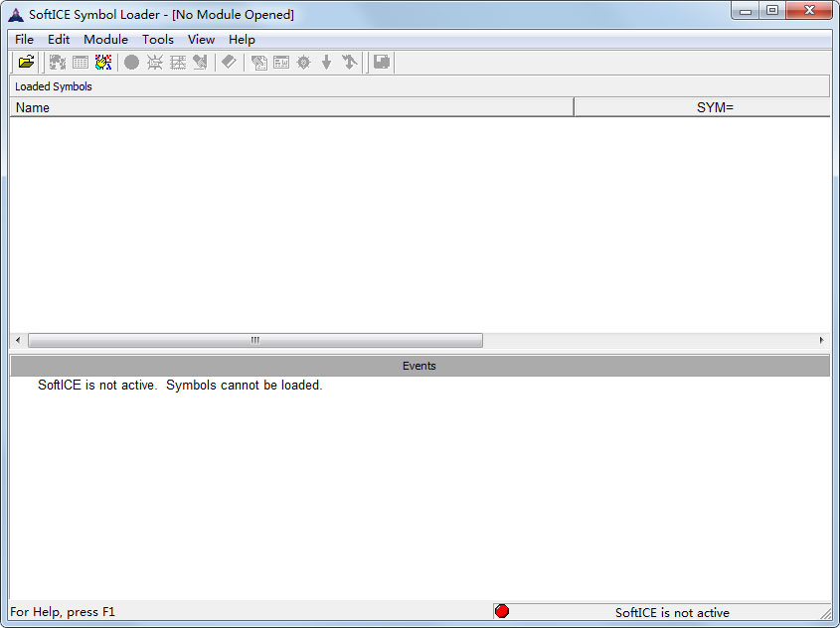Maximize the SoftICE Symbol Loader window
This screenshot has width=840, height=628.
[772, 11]
